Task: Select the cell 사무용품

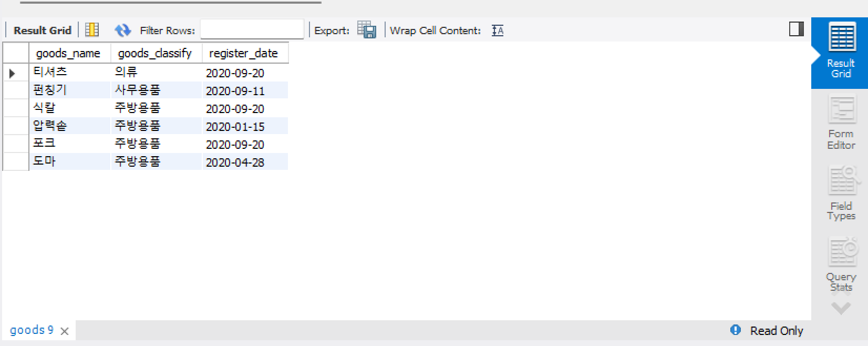Action: [156, 90]
